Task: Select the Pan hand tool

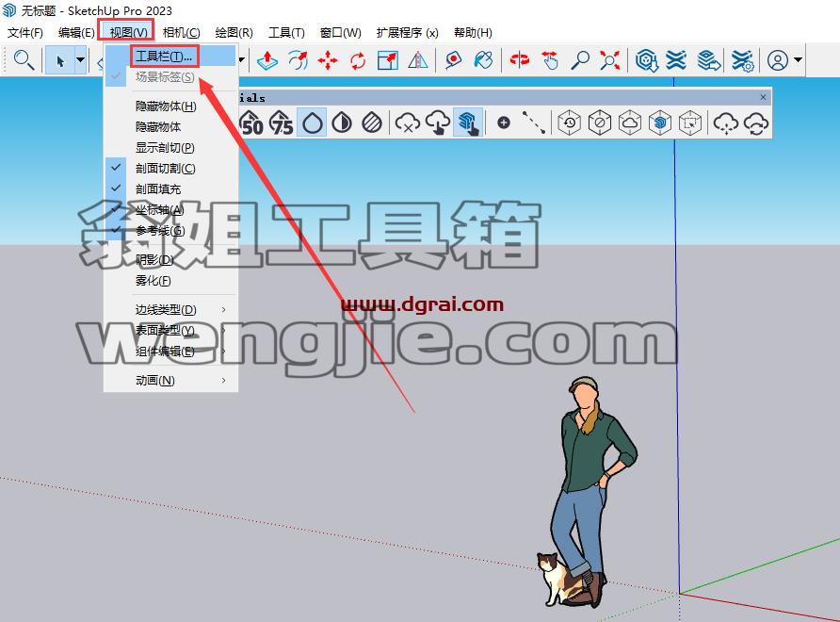Action: point(550,60)
